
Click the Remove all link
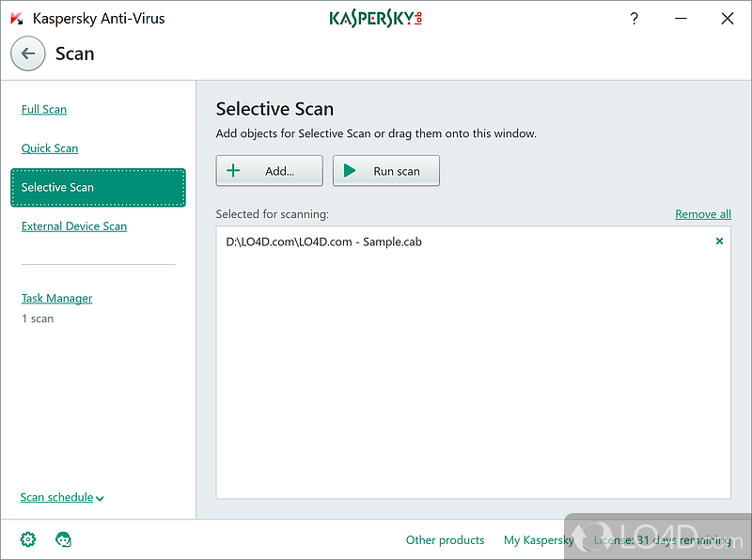tap(702, 214)
